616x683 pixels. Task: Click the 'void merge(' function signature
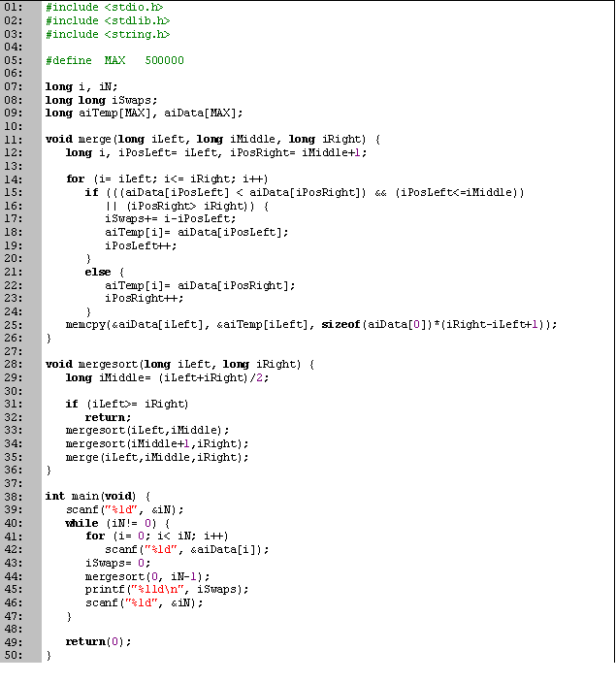pyautogui.click(x=213, y=140)
